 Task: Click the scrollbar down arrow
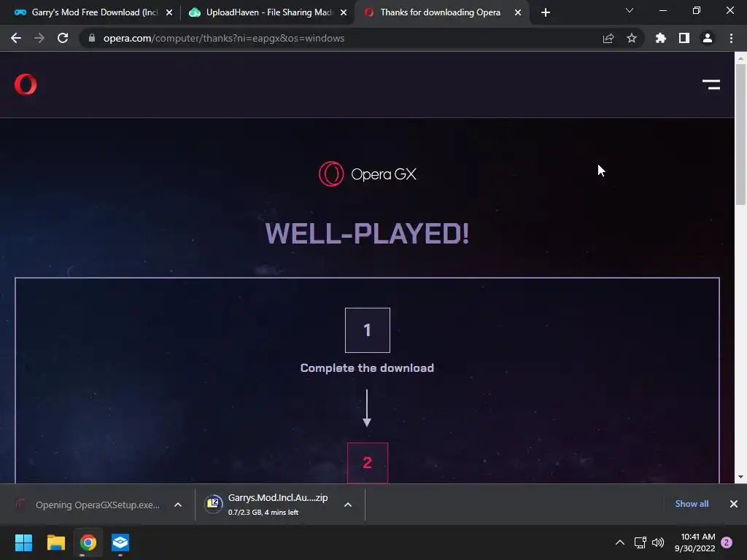[740, 477]
